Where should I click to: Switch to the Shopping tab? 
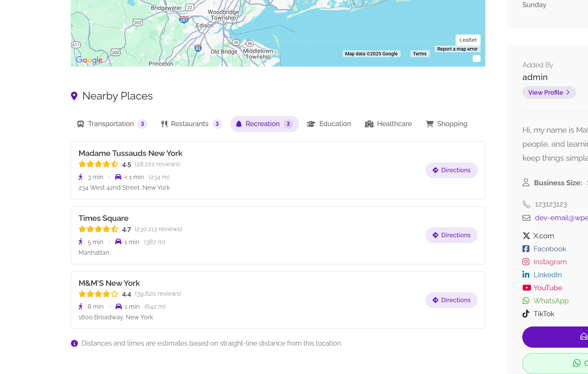point(446,124)
